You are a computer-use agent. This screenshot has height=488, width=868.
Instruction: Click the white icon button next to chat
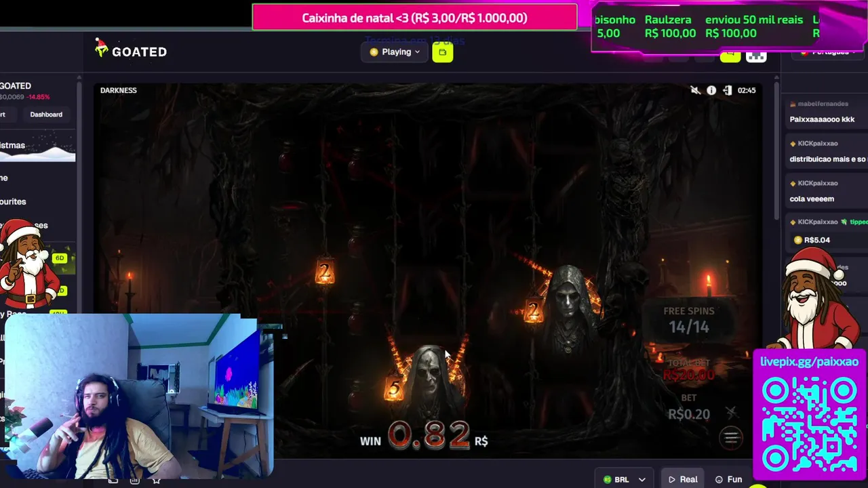[x=756, y=54]
